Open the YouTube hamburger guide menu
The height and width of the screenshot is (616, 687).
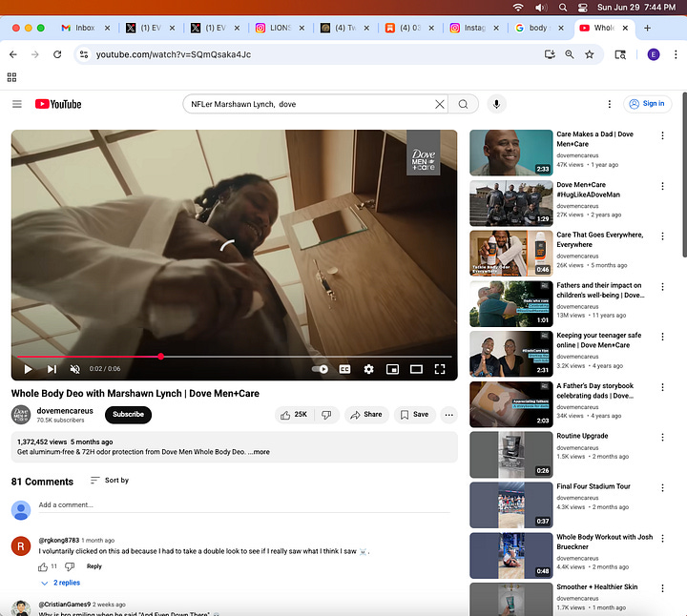[x=16, y=104]
